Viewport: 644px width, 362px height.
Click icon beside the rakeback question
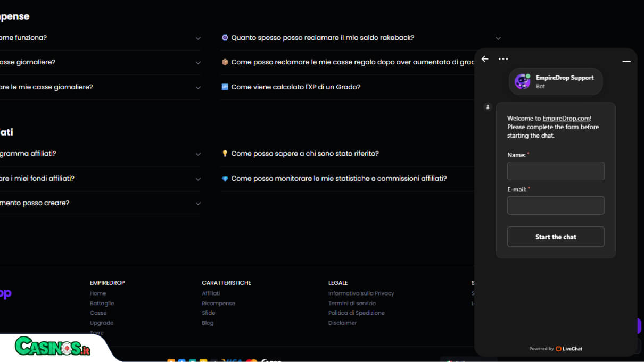pos(225,38)
